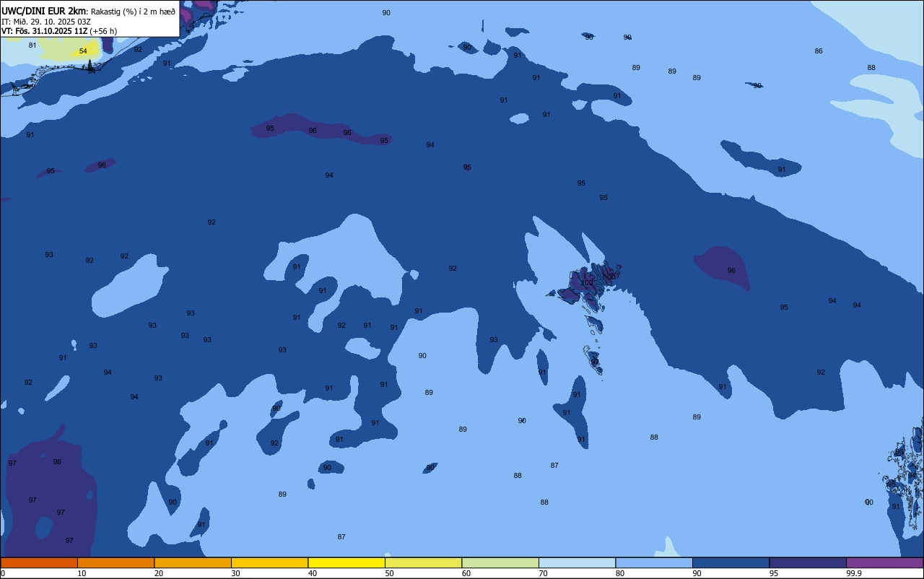Click the '86' humidity value on the map

[x=819, y=51]
